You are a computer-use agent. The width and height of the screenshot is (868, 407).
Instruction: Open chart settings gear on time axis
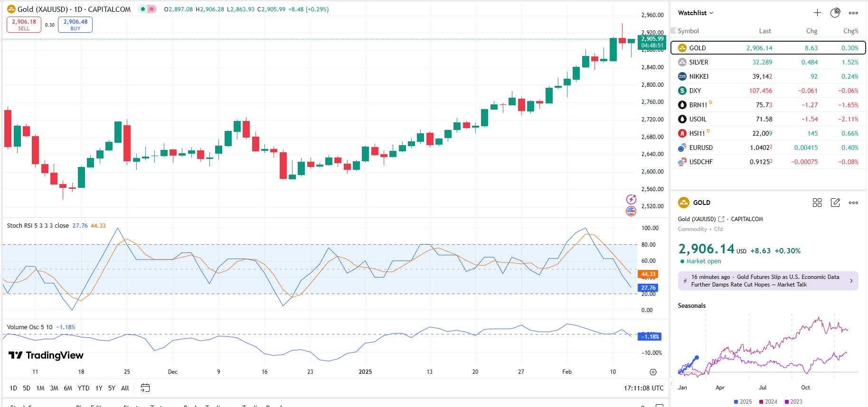[x=653, y=372]
